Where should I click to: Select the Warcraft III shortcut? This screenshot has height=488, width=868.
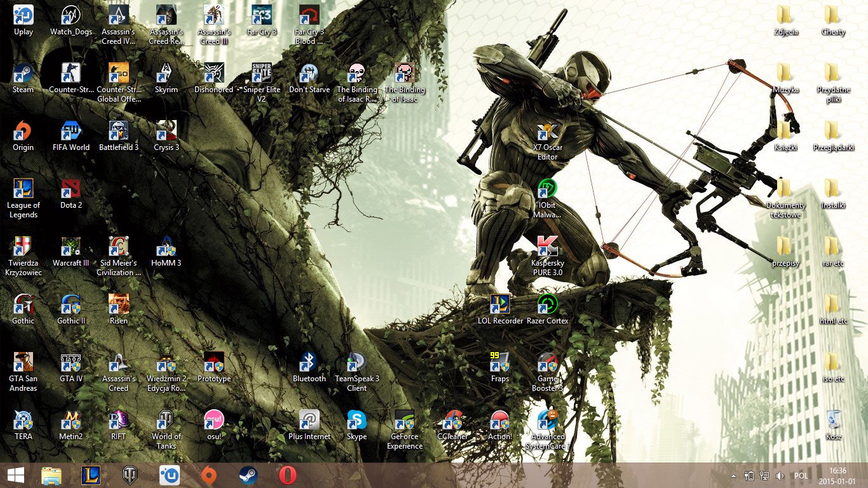(x=71, y=252)
